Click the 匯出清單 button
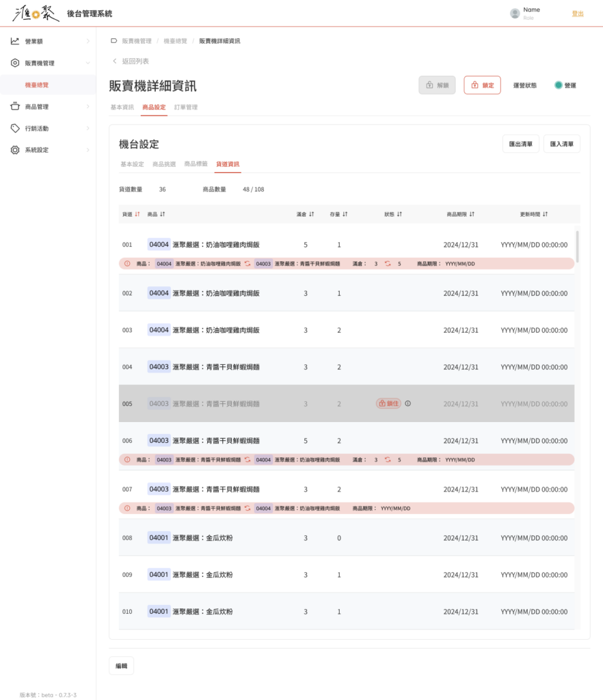 520,144
